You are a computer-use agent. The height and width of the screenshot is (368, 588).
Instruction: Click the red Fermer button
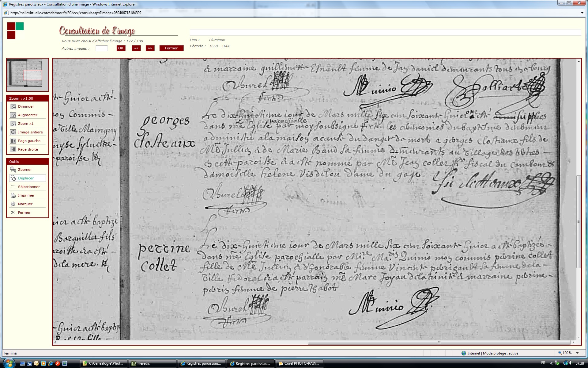coord(171,48)
